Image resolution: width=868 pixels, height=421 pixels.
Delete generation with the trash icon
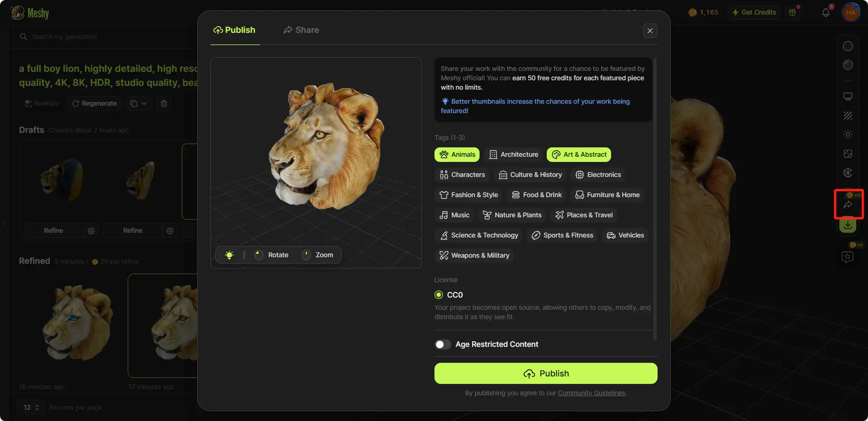pyautogui.click(x=164, y=104)
